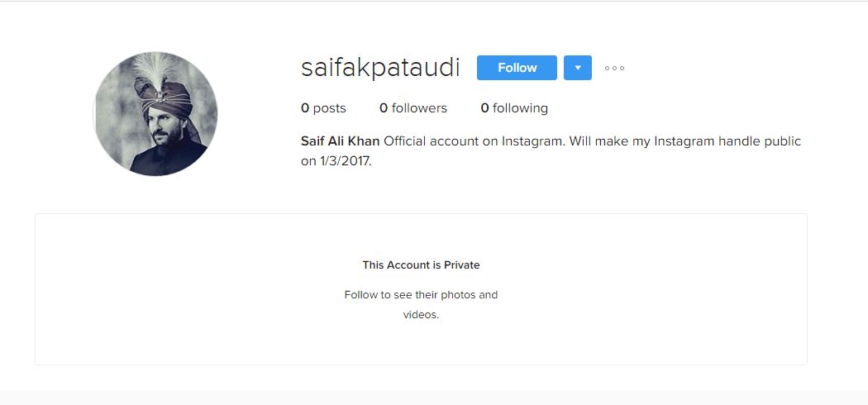This screenshot has height=405, width=868.
Task: Click the 'This Account is Private' heading
Action: tap(421, 265)
